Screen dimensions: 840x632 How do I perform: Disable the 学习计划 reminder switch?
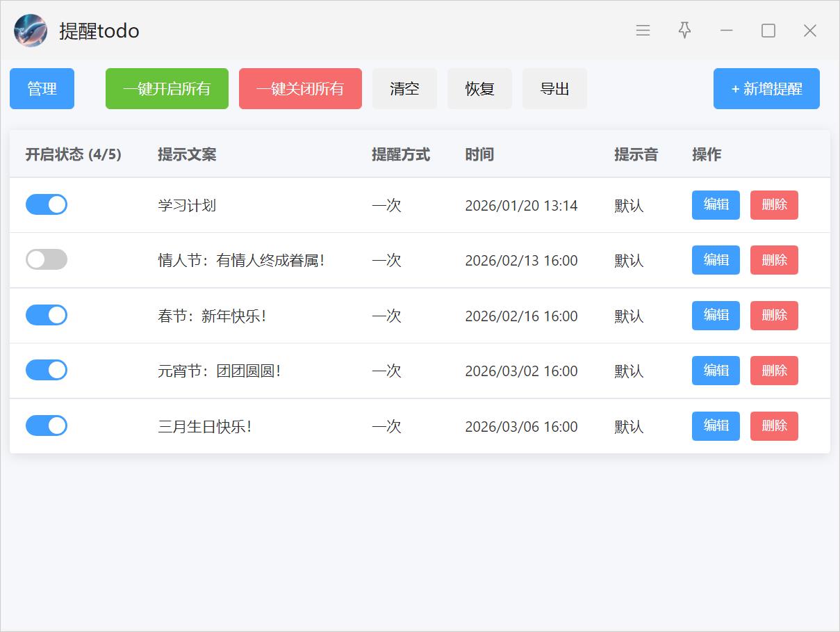[x=47, y=204]
